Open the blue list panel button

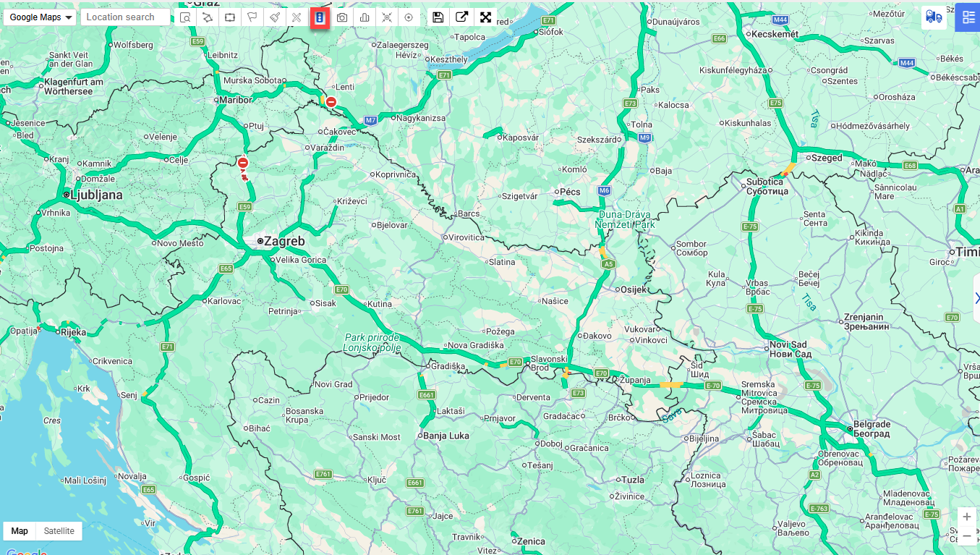coord(968,17)
